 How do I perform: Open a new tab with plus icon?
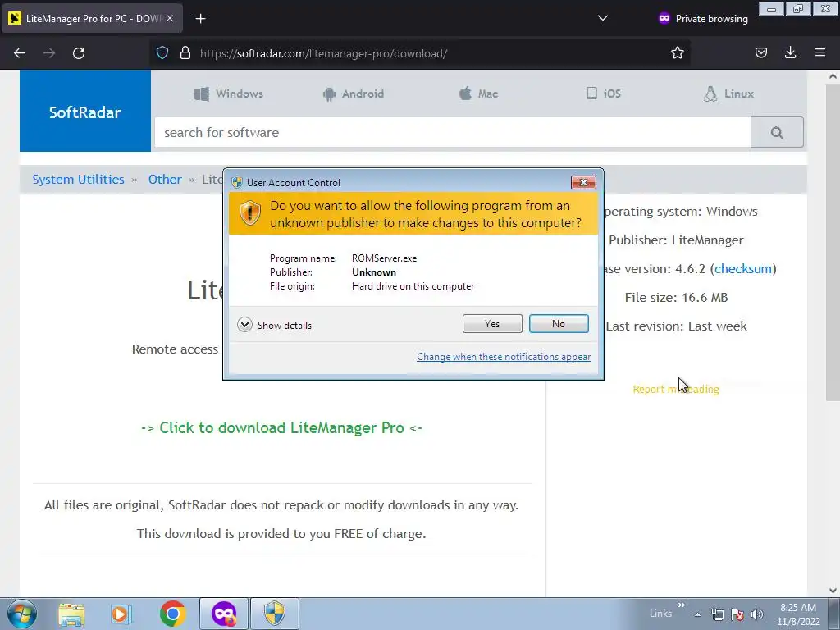pos(200,19)
